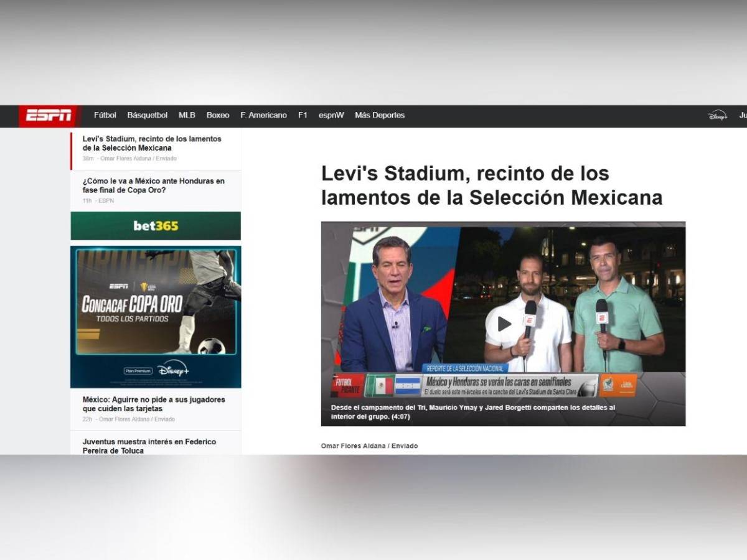The image size is (747, 560).
Task: Open the Aguirre tarjetas article
Action: point(154,404)
